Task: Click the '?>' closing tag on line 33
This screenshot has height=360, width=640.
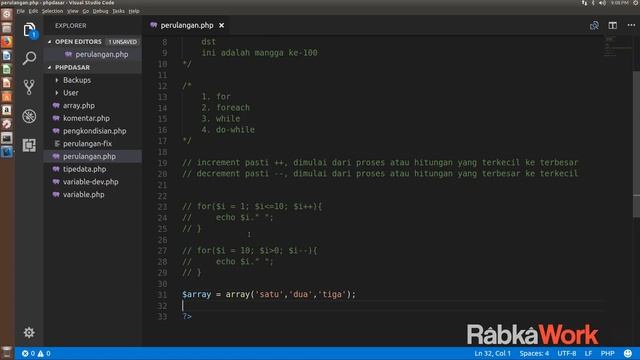Action: [187, 316]
